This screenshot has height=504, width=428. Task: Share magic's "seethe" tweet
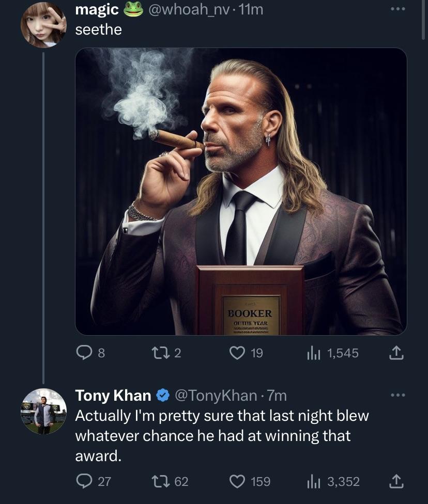(395, 353)
